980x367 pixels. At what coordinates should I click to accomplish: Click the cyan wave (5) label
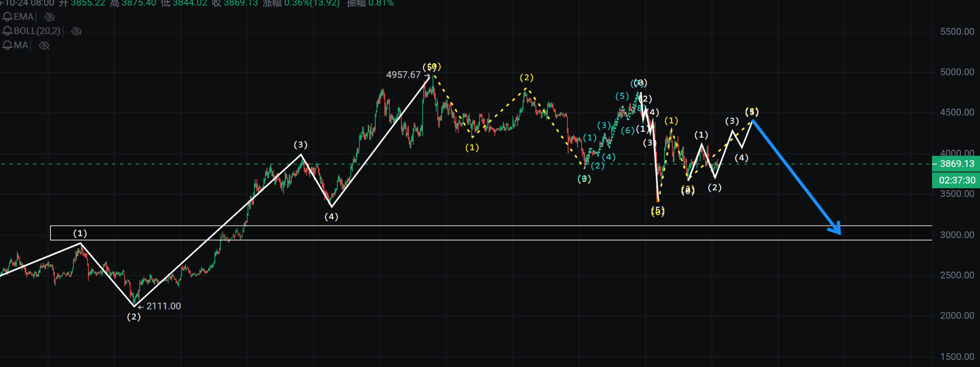[x=622, y=96]
